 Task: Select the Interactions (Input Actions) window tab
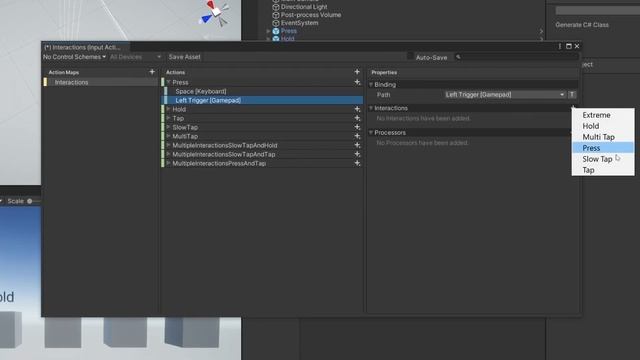coord(85,47)
